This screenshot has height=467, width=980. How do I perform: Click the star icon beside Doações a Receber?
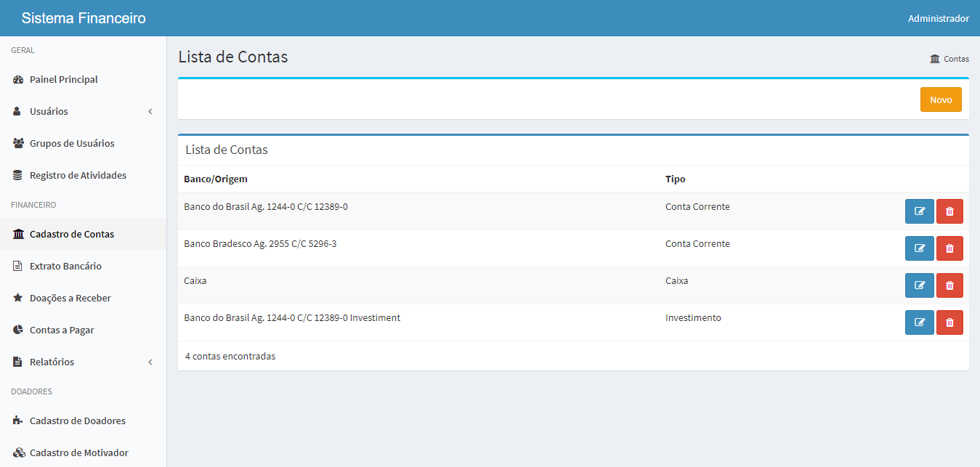(18, 298)
